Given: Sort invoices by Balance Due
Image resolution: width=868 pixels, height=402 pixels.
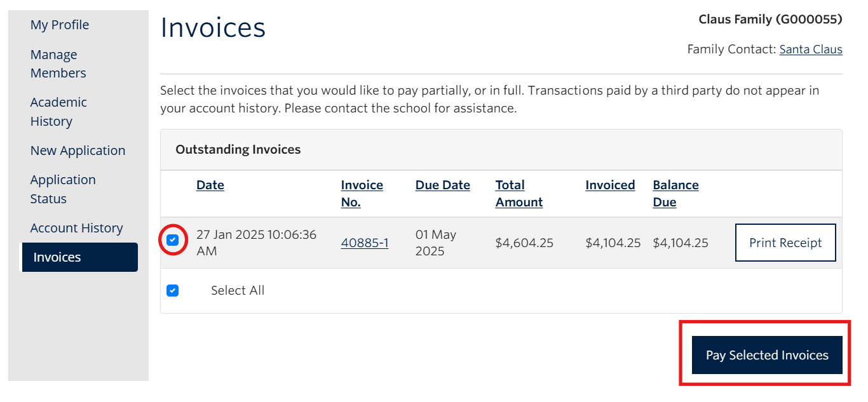Looking at the screenshot, I should click(x=675, y=193).
